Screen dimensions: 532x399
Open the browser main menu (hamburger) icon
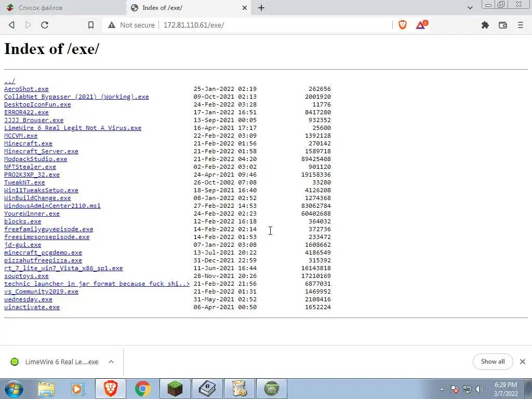521,25
